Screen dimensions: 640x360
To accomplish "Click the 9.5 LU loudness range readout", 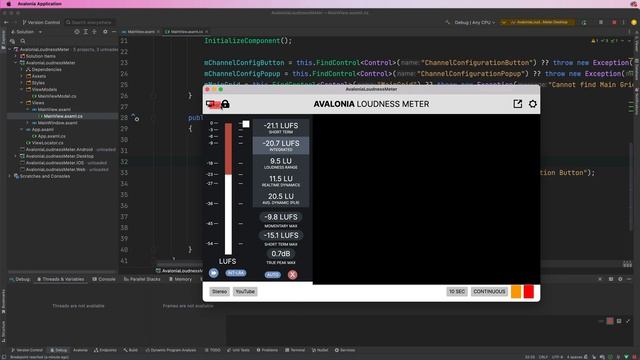I will click(x=281, y=163).
